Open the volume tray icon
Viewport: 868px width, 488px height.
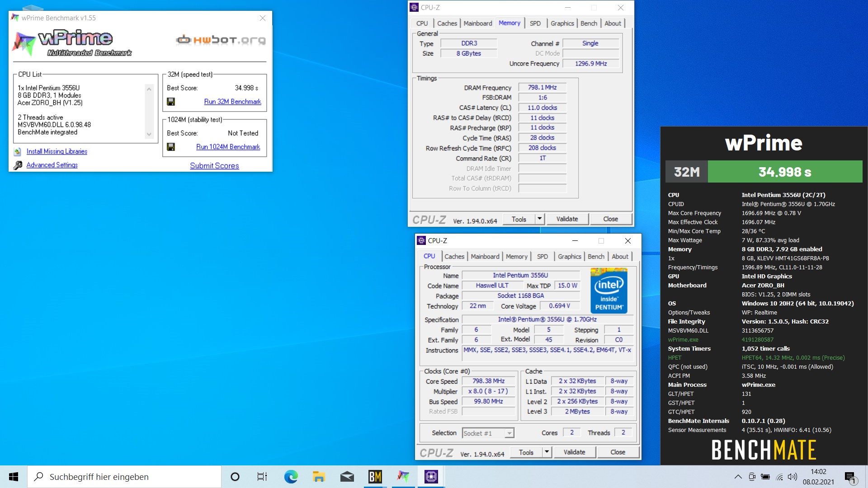(x=792, y=477)
